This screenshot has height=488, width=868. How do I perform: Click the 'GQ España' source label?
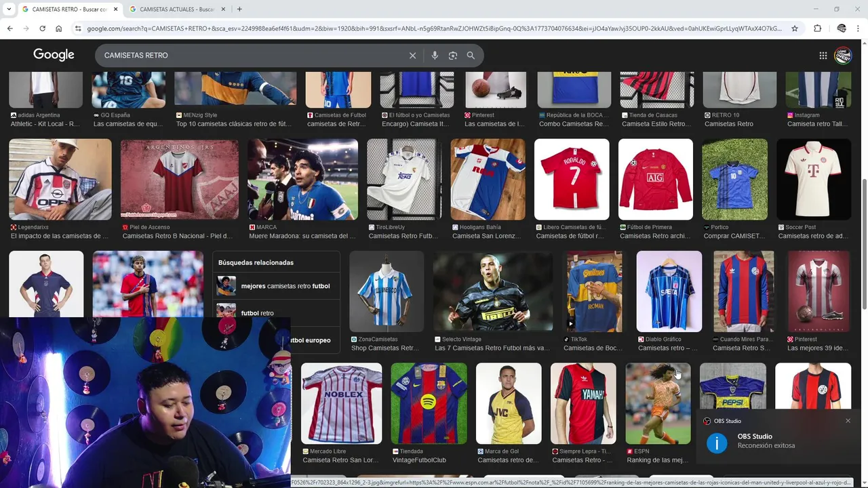[115, 115]
